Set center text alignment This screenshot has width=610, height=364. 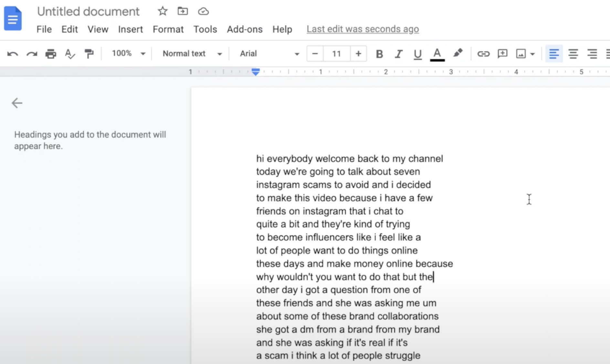[x=573, y=54]
